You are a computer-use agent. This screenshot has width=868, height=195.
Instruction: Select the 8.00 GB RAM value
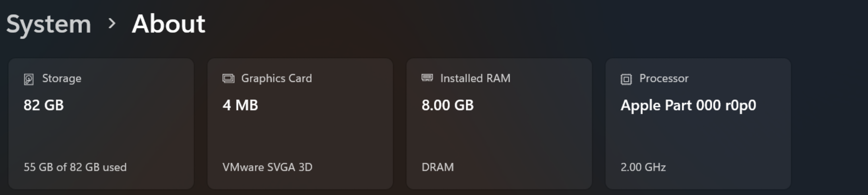pyautogui.click(x=448, y=105)
